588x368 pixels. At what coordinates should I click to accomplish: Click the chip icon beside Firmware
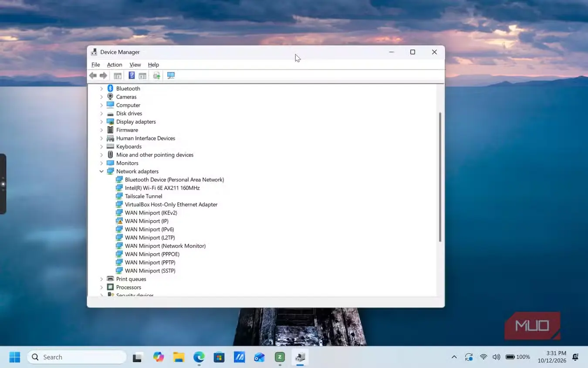pyautogui.click(x=110, y=130)
